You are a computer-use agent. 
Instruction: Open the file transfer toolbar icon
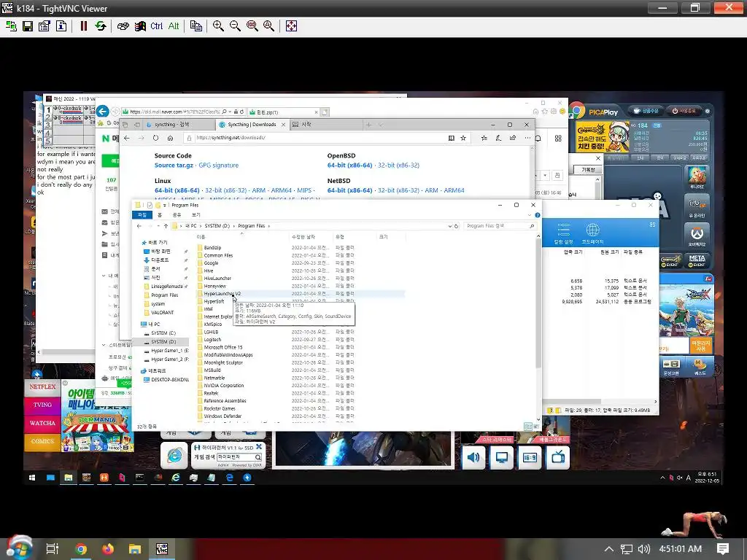[x=196, y=26]
